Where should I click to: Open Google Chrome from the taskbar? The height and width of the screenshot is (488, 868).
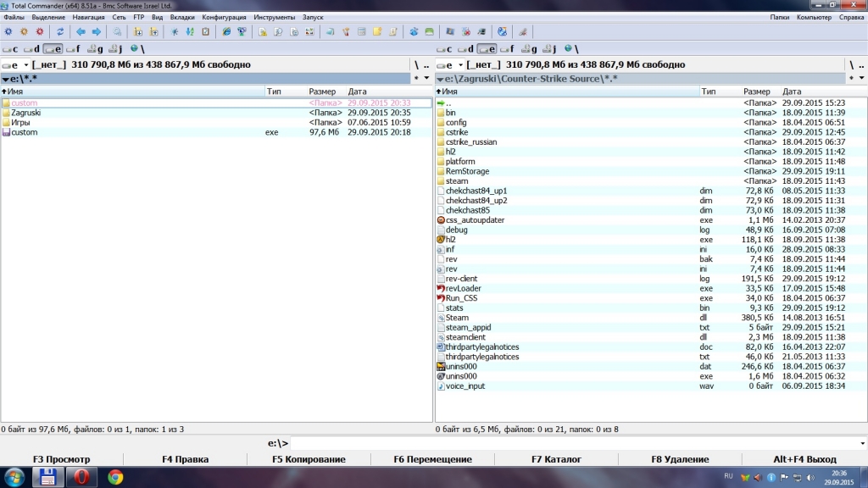pyautogui.click(x=115, y=477)
